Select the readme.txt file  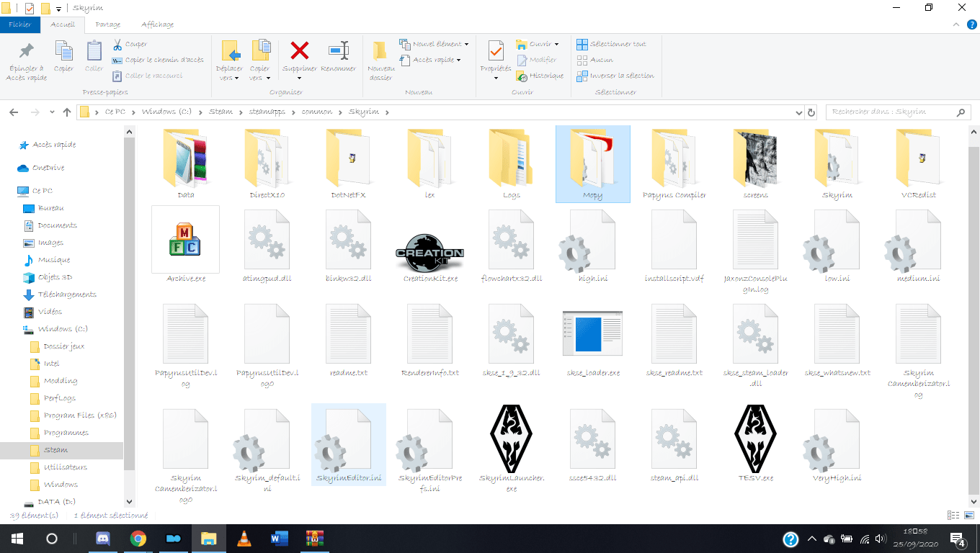coord(349,340)
